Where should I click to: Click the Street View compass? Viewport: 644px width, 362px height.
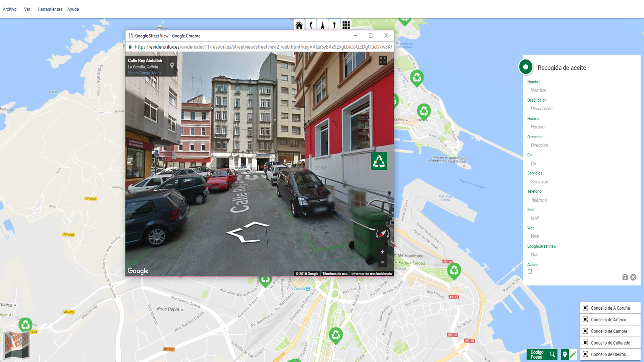coord(382,234)
